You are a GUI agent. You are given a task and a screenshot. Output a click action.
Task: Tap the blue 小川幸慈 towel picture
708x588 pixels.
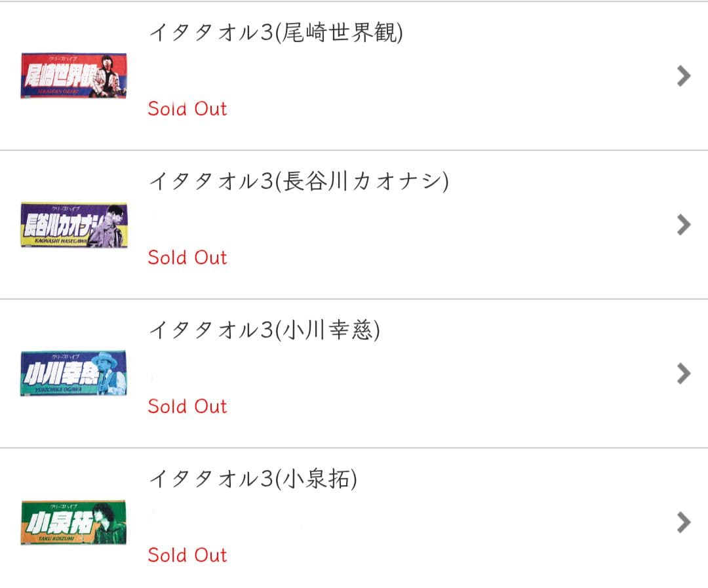click(73, 374)
